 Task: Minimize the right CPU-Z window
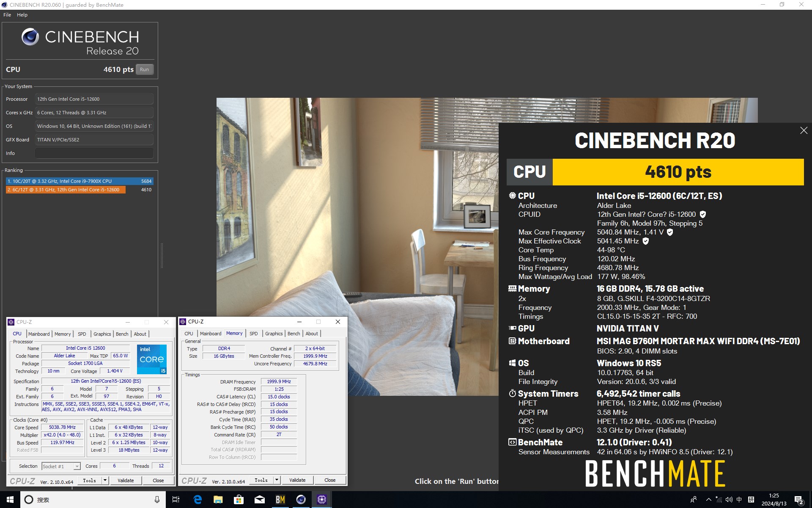(299, 322)
